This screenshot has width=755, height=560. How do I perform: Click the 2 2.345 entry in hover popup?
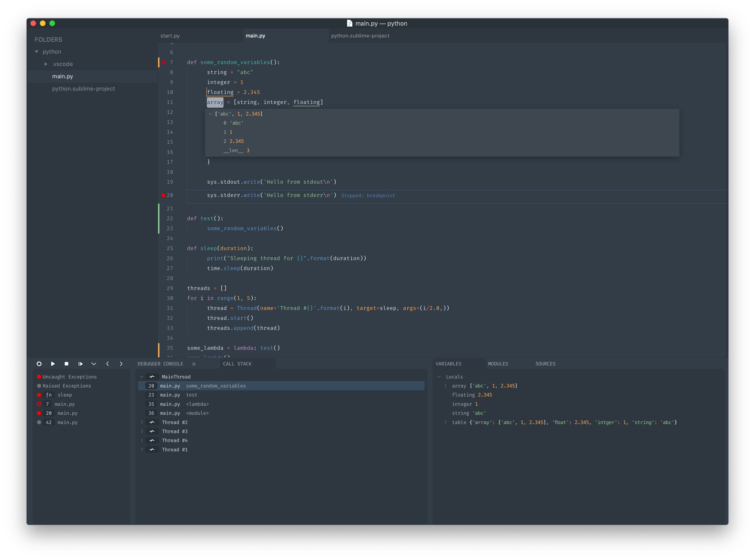[x=233, y=141]
